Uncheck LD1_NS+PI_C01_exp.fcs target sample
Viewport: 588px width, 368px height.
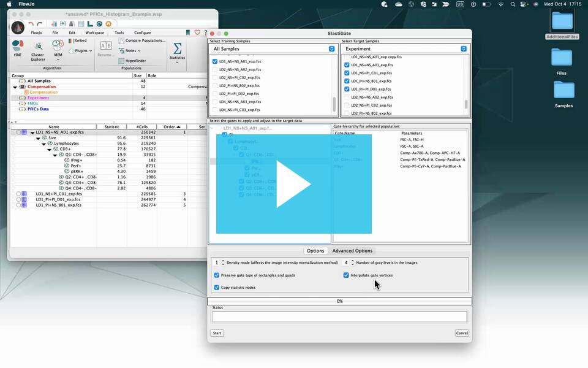[347, 73]
